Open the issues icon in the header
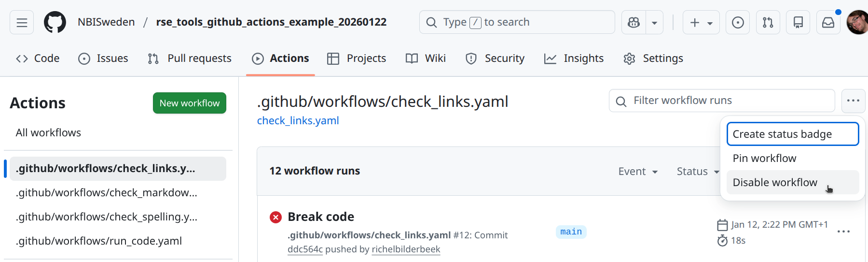The image size is (868, 262). click(x=738, y=22)
